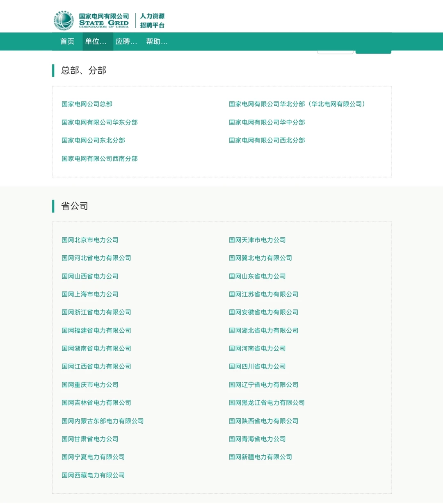Open 国网北京市电力公司
Screen dimensions: 443x504
pyautogui.click(x=90, y=240)
